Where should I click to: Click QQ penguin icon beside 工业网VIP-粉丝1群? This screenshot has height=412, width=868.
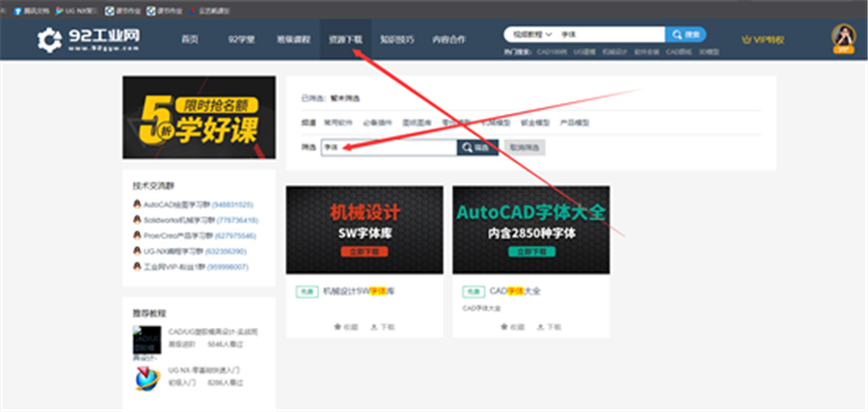coord(137,266)
